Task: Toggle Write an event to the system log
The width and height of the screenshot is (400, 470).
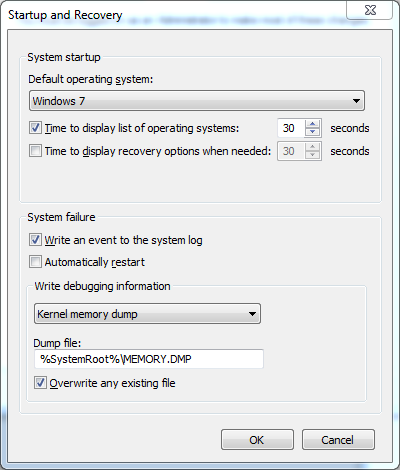Action: [x=35, y=240]
